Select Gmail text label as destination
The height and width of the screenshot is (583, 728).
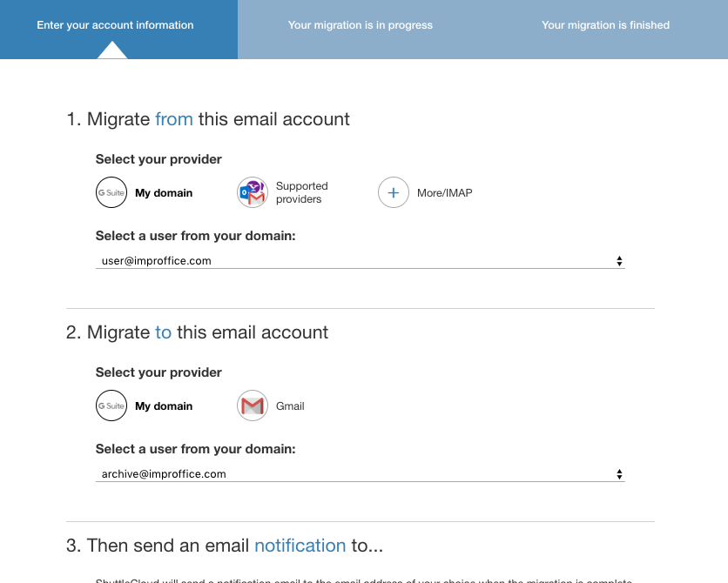[x=290, y=406]
